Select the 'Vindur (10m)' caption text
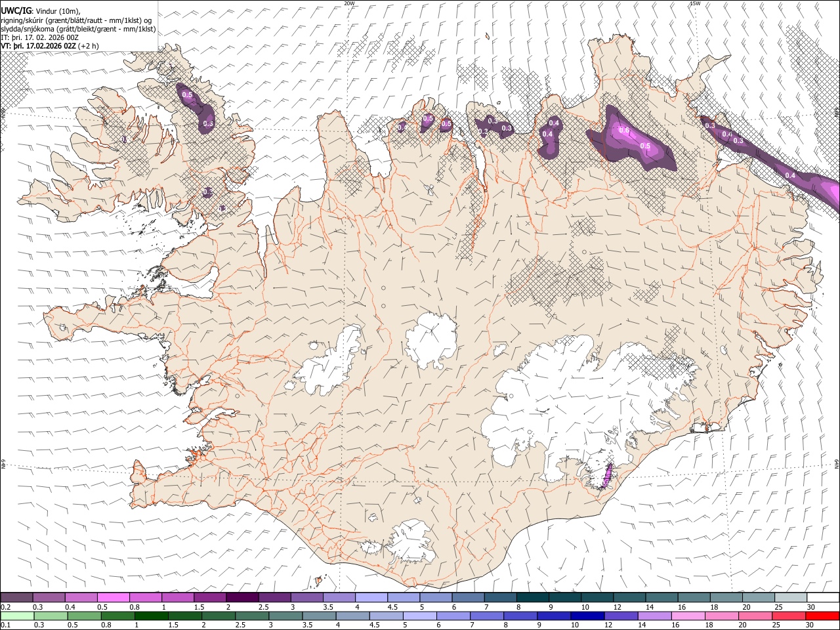 pyautogui.click(x=57, y=10)
